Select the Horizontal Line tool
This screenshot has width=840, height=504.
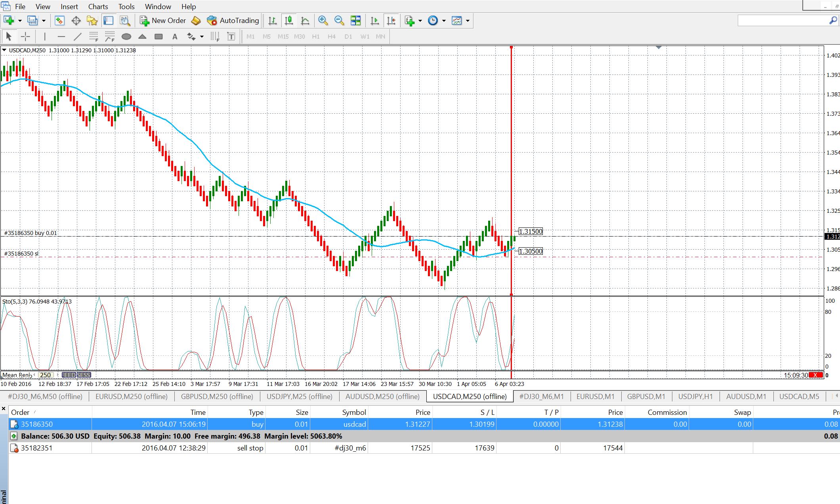pos(61,37)
